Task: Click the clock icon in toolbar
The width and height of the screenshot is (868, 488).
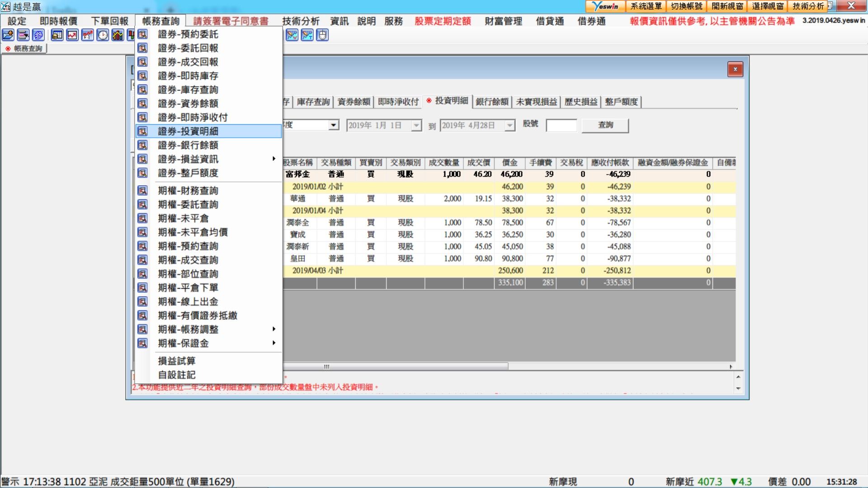Action: pyautogui.click(x=103, y=35)
